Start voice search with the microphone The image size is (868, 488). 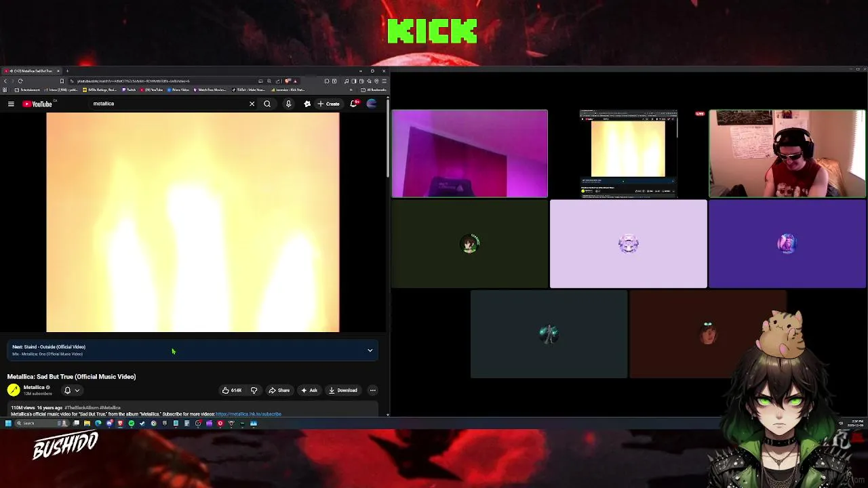[x=288, y=104]
